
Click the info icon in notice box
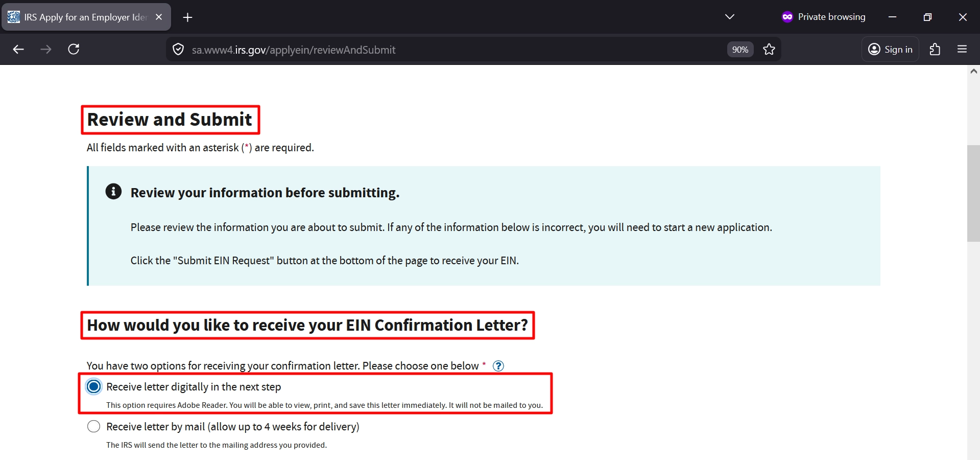click(113, 192)
